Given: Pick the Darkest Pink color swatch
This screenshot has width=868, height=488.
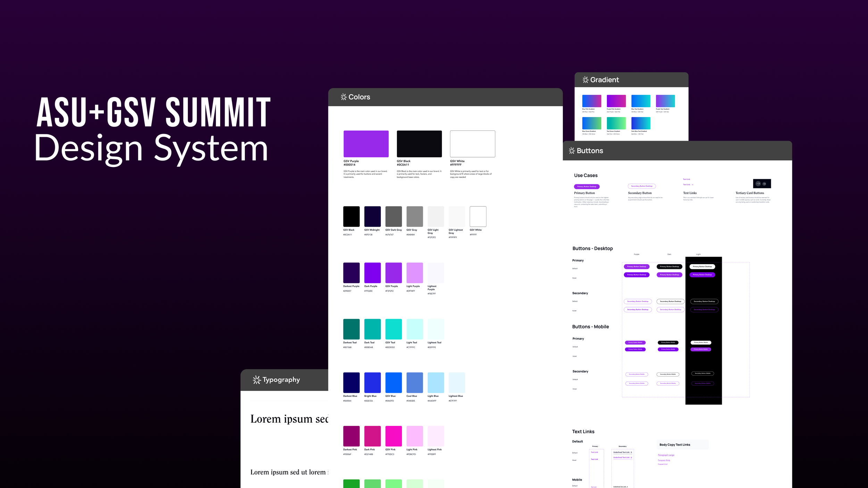Looking at the screenshot, I should (x=351, y=436).
